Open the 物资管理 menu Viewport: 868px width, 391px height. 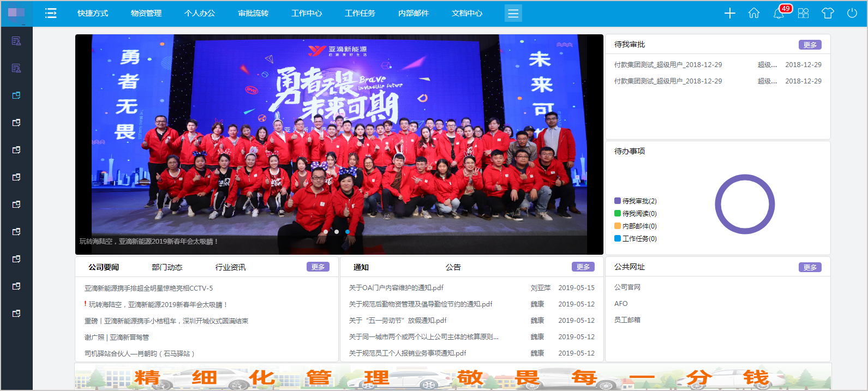[146, 13]
